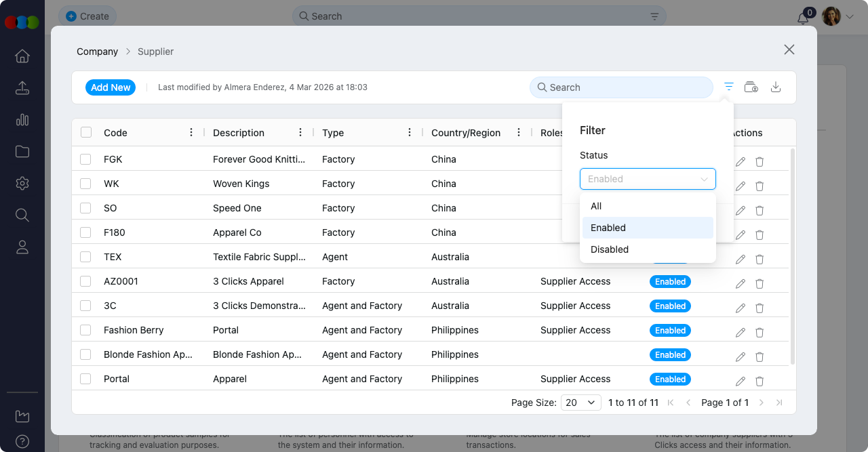Viewport: 868px width, 452px height.
Task: Go to Company in the breadcrumb
Action: (x=97, y=52)
